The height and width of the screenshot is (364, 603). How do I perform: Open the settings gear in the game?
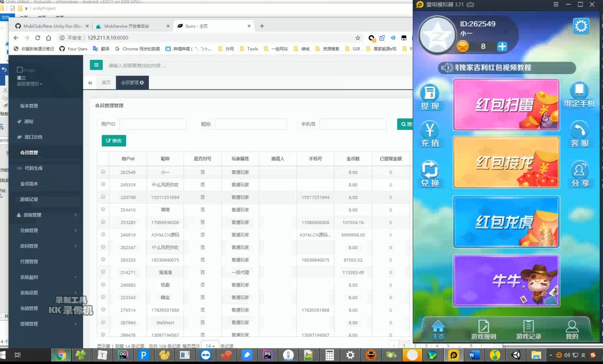tap(581, 26)
